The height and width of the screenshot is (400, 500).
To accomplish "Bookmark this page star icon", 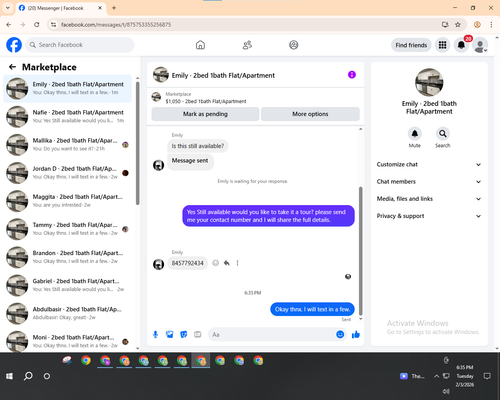I will [458, 25].
